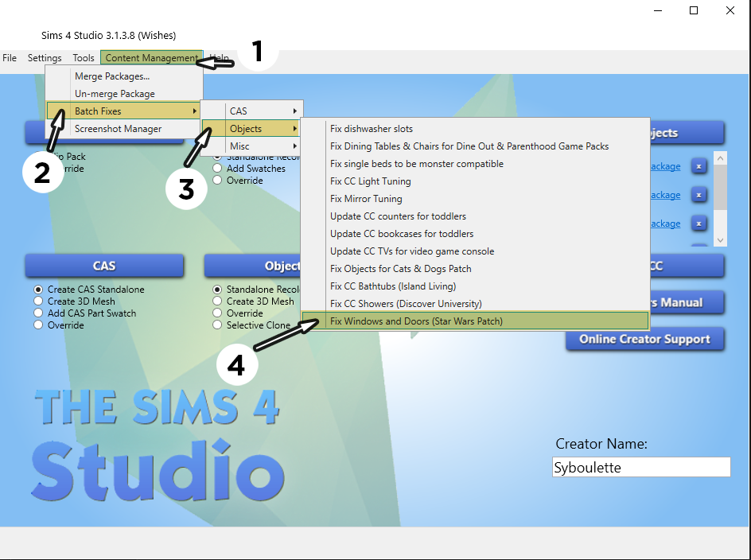Click the package list scroll down arrow
The width and height of the screenshot is (751, 560).
(720, 240)
